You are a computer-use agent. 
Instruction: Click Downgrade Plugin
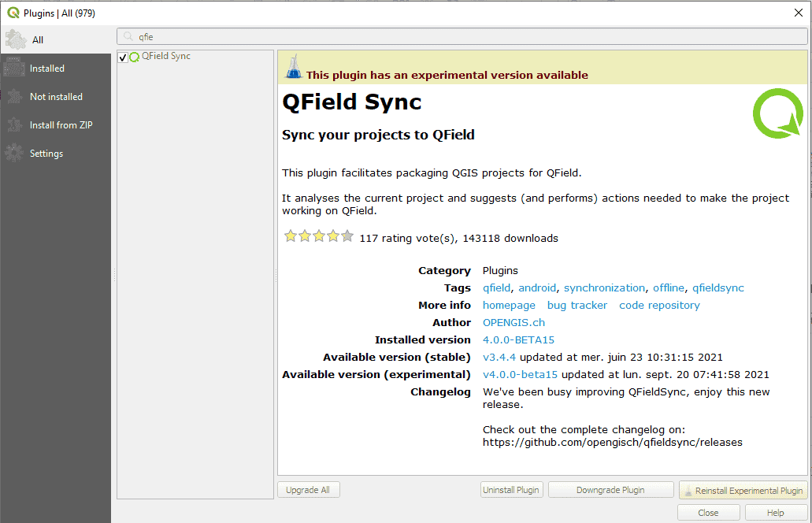(610, 489)
